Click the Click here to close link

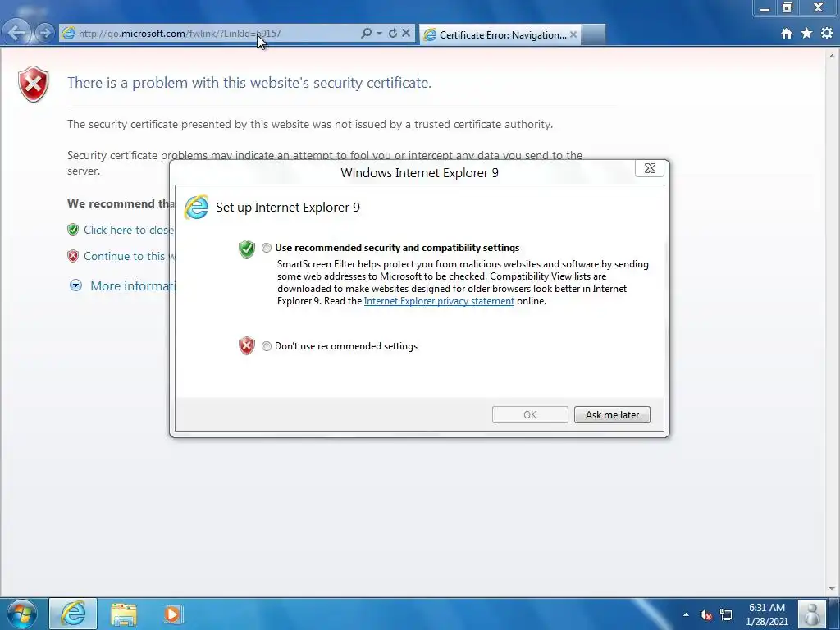(128, 230)
